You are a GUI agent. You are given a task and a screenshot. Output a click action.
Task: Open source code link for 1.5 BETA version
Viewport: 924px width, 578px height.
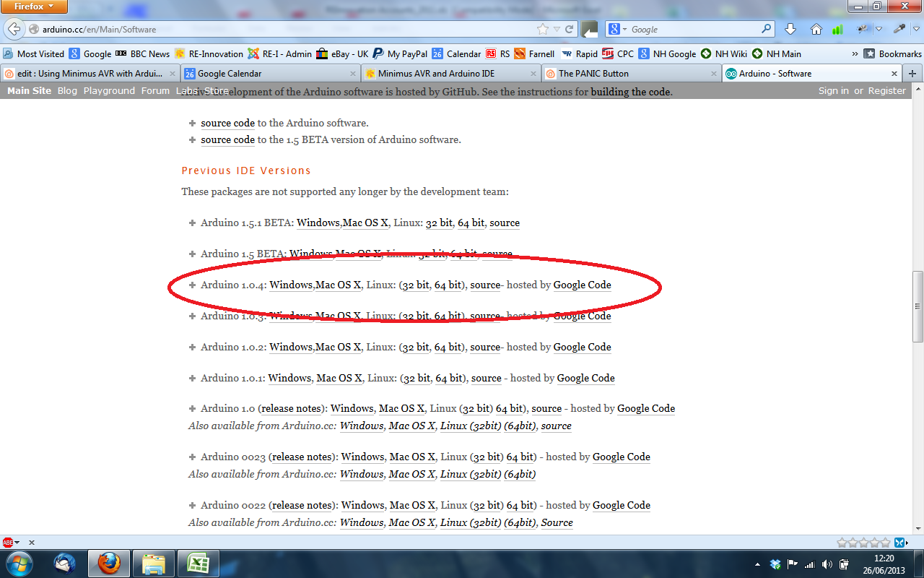click(228, 139)
